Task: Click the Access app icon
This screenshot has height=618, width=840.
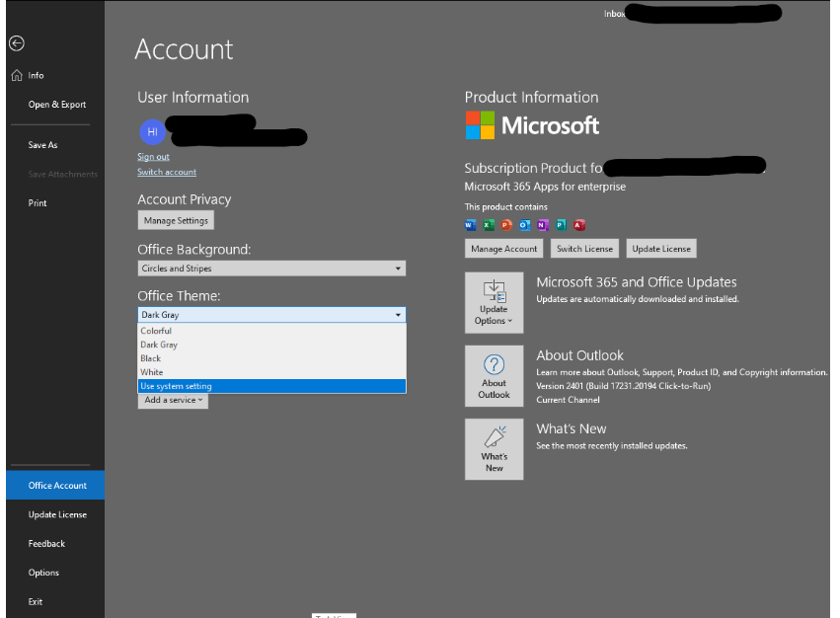Action: coord(579,225)
